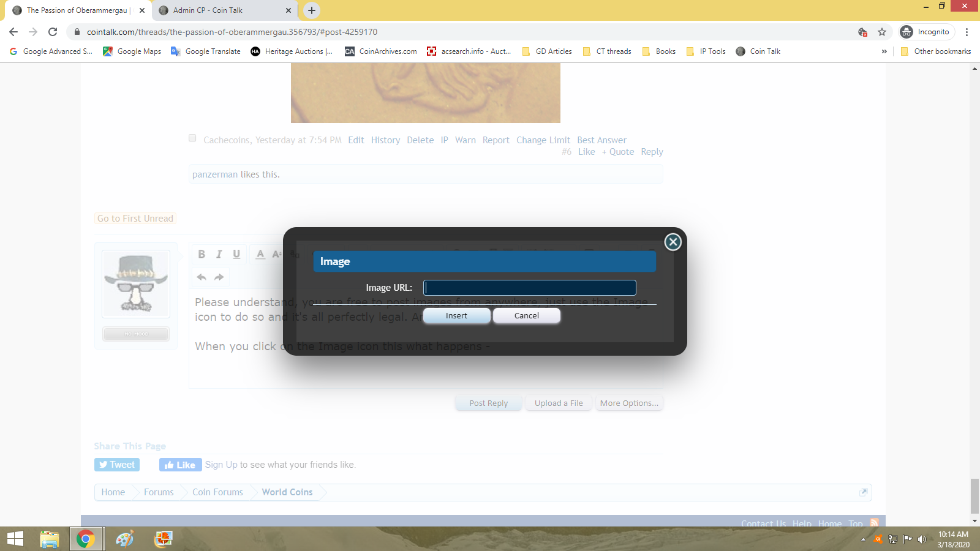The width and height of the screenshot is (980, 551).
Task: Click the Image URL input field
Action: [530, 288]
